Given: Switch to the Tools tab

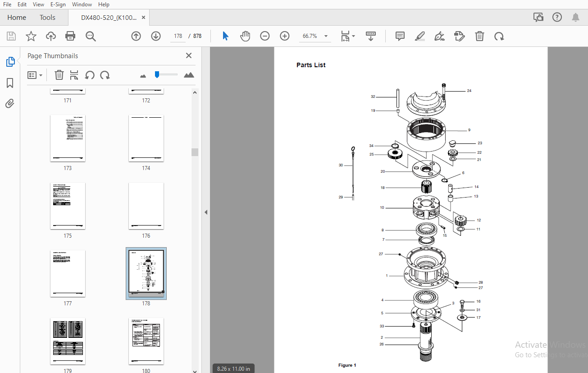Looking at the screenshot, I should [47, 18].
